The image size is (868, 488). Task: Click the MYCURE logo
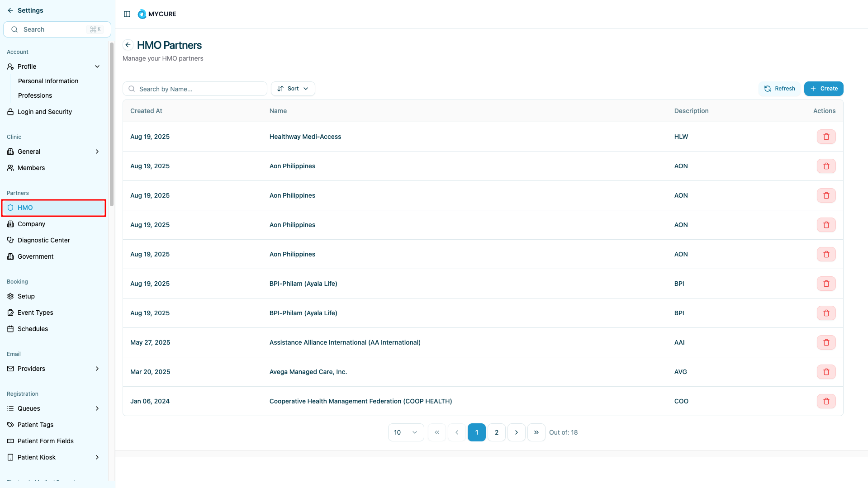coord(157,14)
